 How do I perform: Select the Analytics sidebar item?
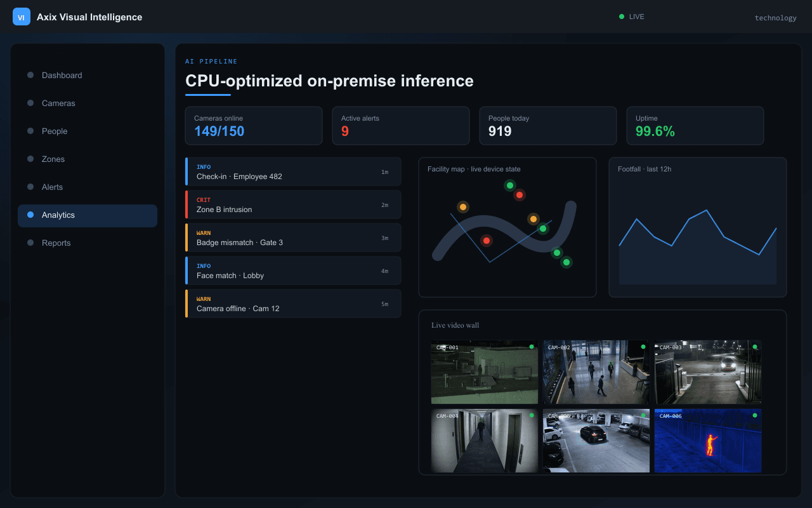88,215
